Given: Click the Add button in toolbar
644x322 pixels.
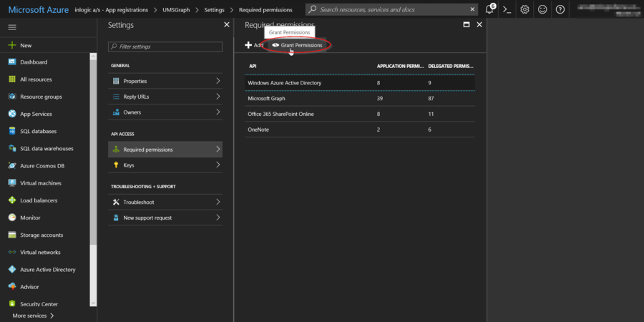Looking at the screenshot, I should pyautogui.click(x=254, y=45).
